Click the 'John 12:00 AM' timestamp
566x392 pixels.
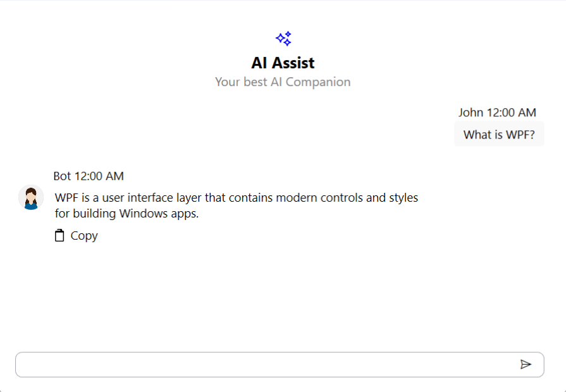tap(497, 113)
